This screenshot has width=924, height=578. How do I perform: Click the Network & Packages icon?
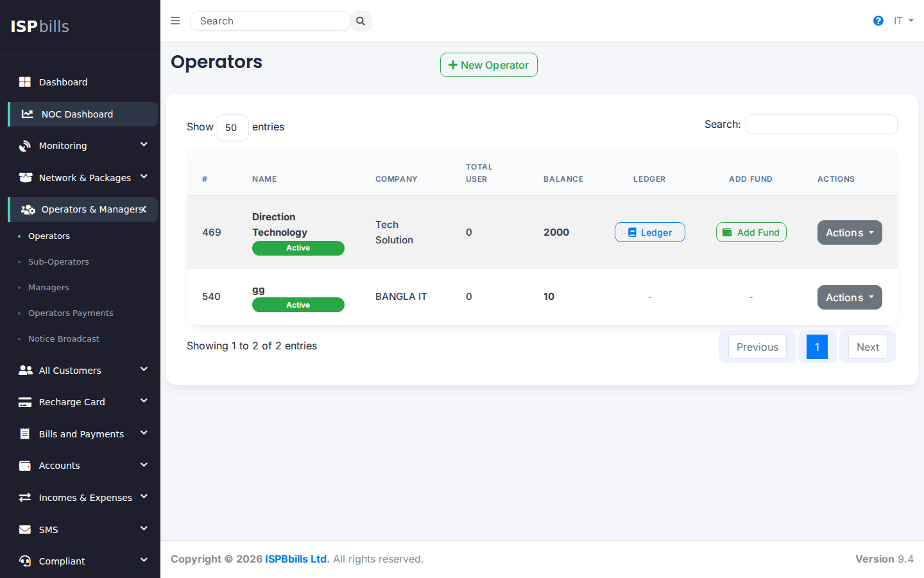pos(26,177)
